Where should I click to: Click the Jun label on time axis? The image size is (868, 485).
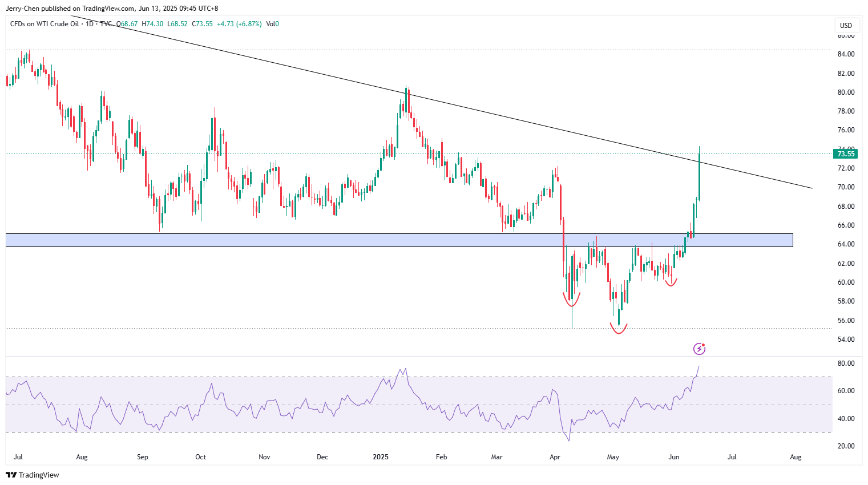[674, 457]
